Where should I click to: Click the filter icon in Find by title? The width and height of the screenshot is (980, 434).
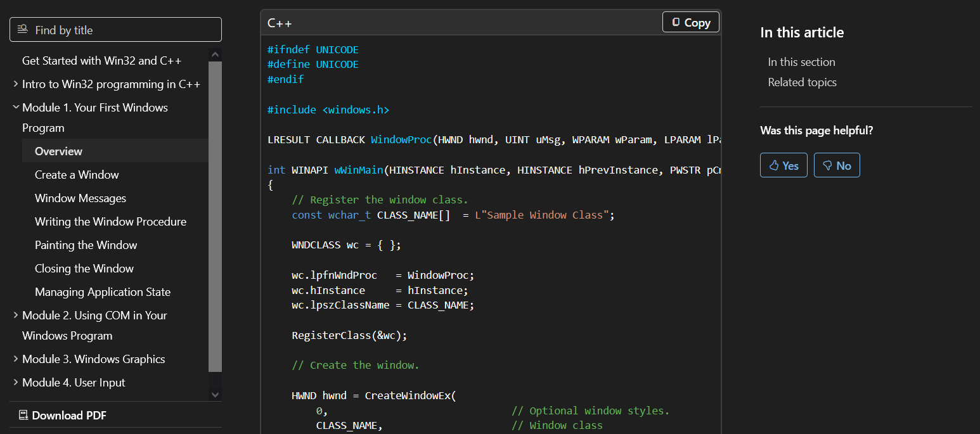click(x=23, y=29)
